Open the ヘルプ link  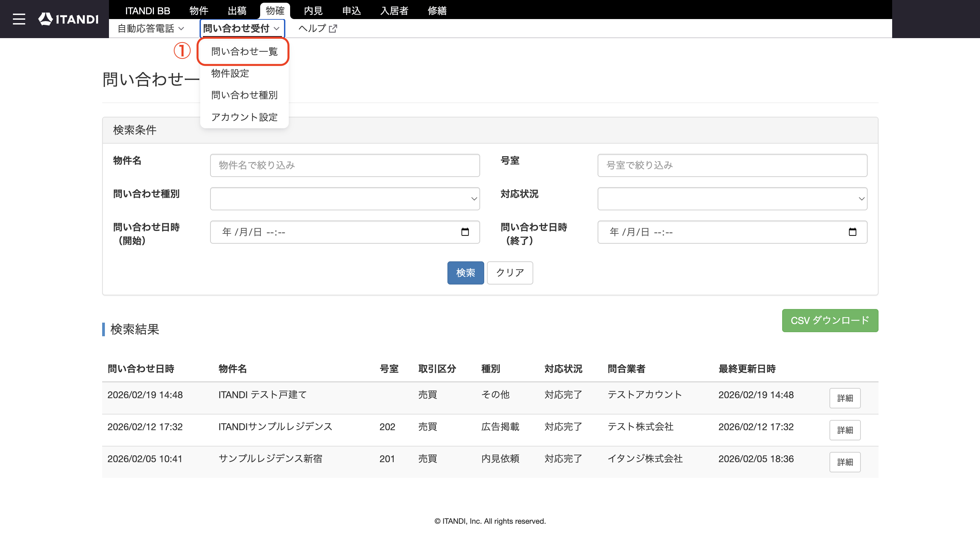(x=317, y=29)
